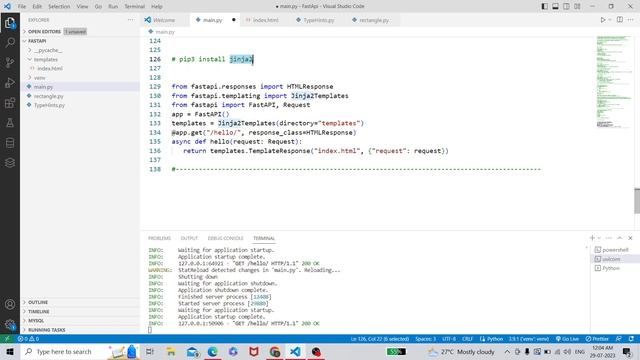
Task: Expand the venv folder
Action: click(x=39, y=78)
